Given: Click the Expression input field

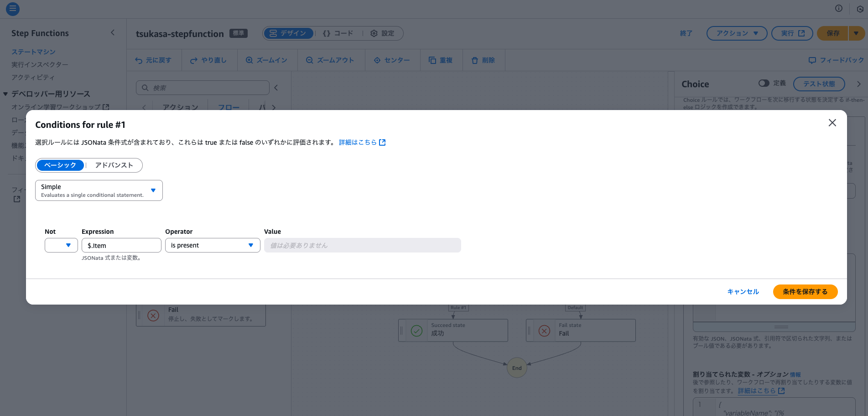Looking at the screenshot, I should 121,245.
